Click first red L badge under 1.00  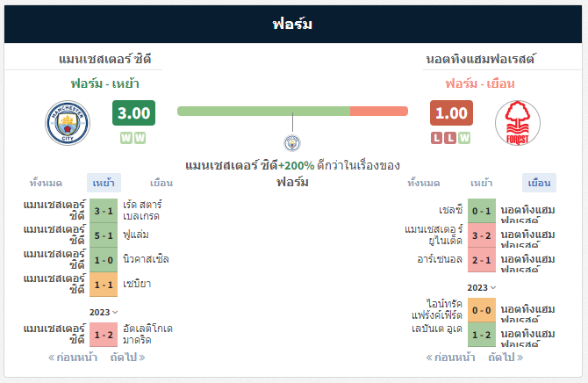click(436, 138)
